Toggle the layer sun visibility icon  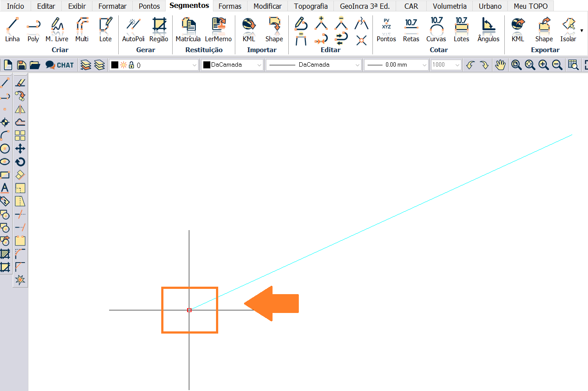[124, 65]
